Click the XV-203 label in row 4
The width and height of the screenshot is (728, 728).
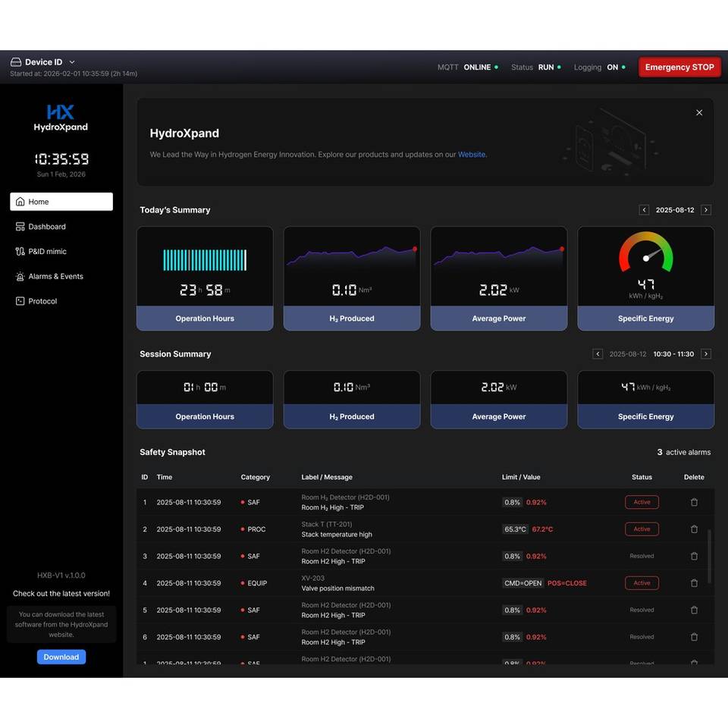coord(313,578)
